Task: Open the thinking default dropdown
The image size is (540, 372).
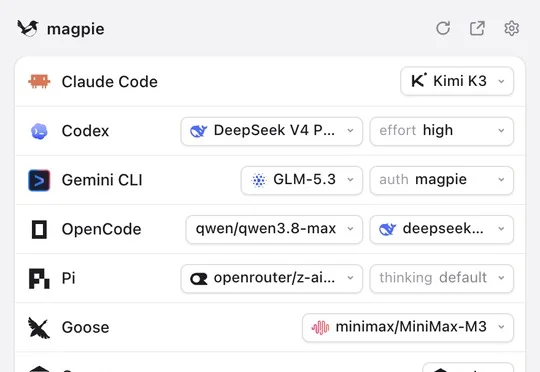Action: pyautogui.click(x=442, y=278)
